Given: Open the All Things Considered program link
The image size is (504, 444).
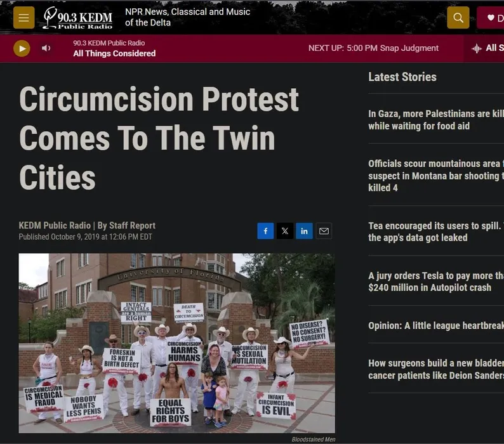Looking at the screenshot, I should tap(114, 53).
